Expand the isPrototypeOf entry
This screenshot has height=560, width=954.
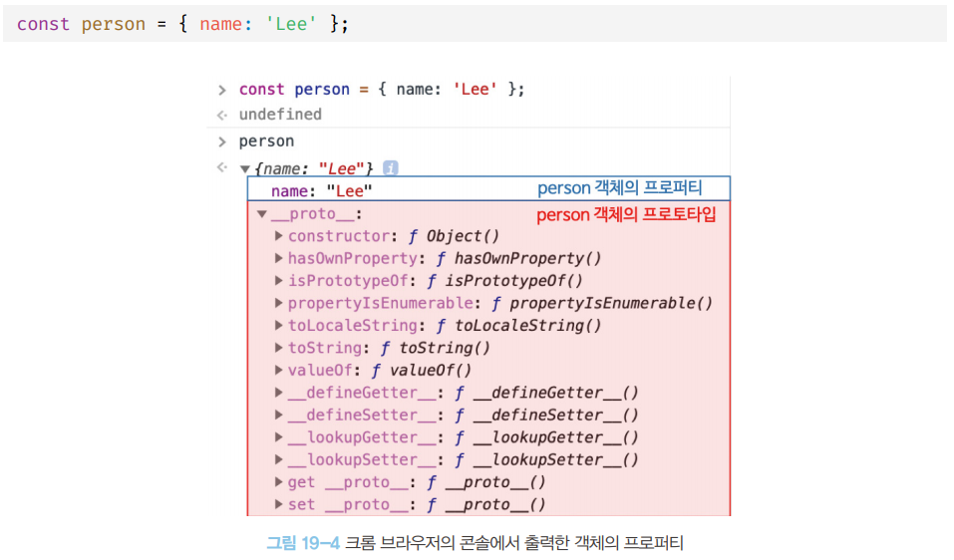pyautogui.click(x=279, y=281)
